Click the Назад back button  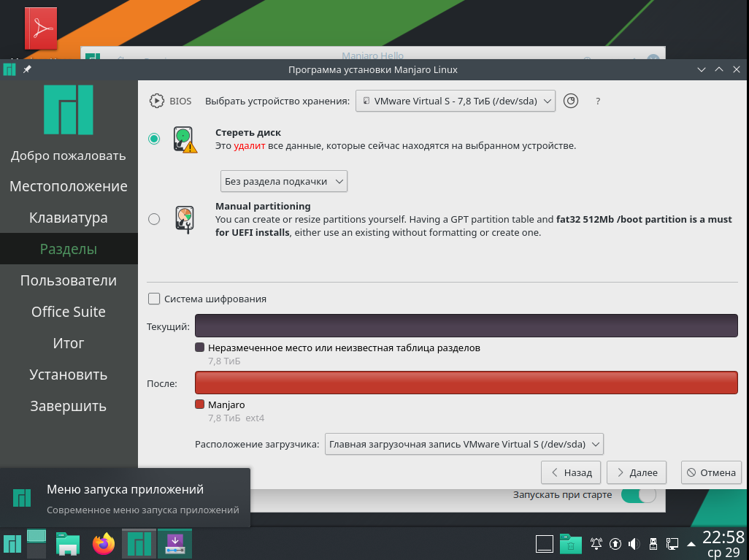pyautogui.click(x=571, y=472)
